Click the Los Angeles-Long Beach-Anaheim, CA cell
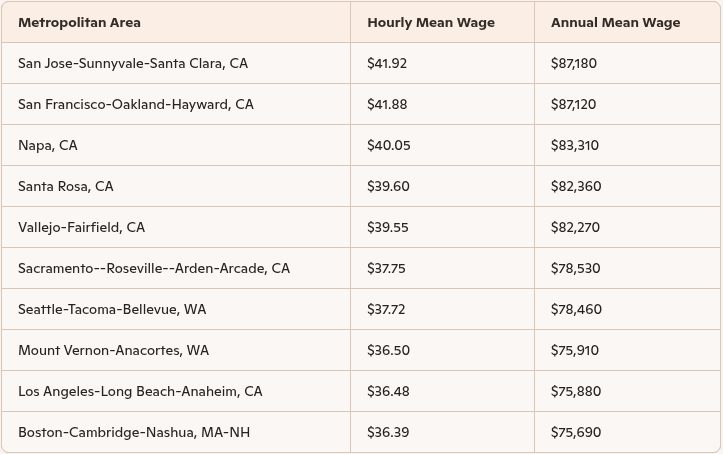723x454 pixels. (140, 391)
